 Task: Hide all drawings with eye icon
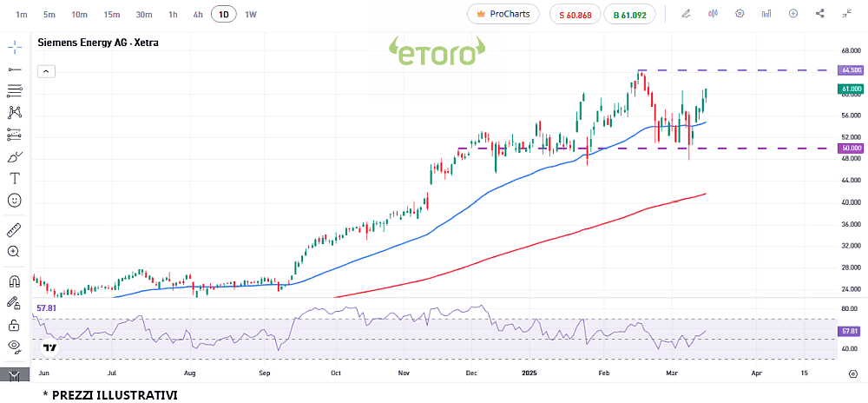click(15, 347)
